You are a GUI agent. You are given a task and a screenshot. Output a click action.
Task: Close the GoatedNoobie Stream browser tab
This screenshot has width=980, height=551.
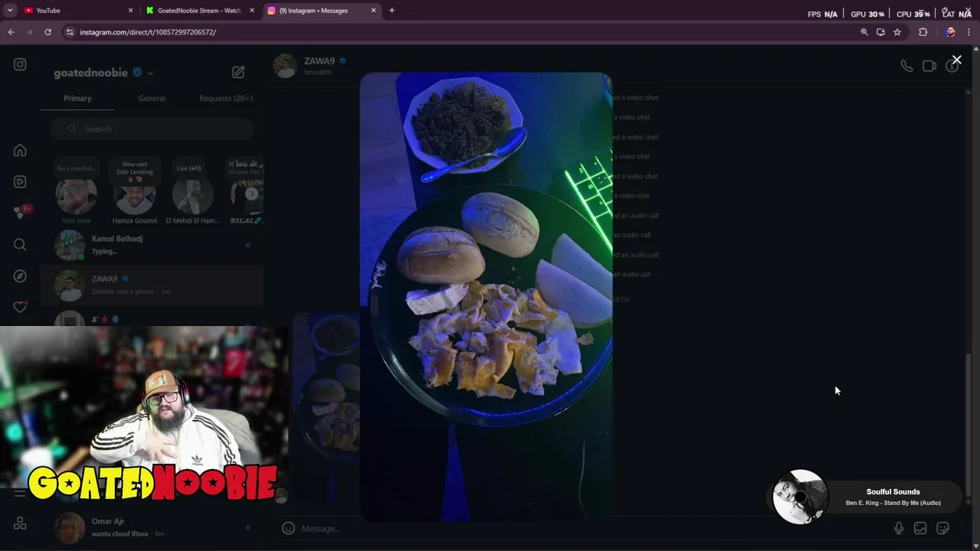[252, 11]
